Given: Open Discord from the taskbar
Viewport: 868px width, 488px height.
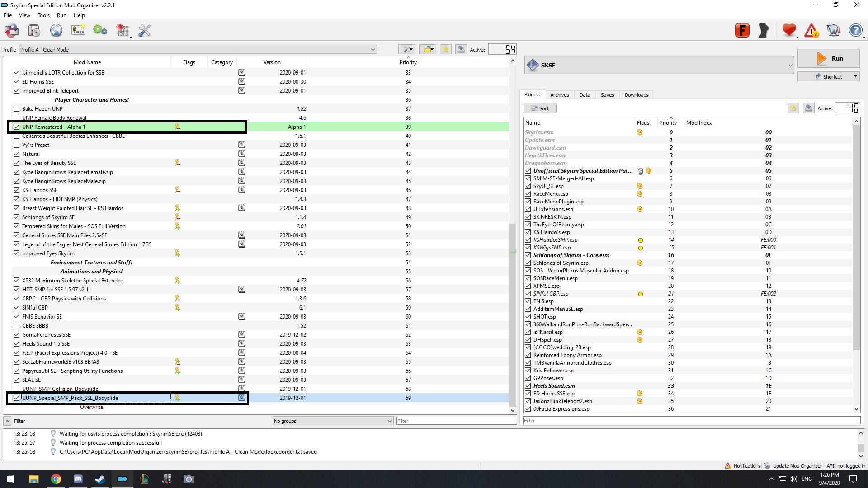Looking at the screenshot, I should click(78, 479).
